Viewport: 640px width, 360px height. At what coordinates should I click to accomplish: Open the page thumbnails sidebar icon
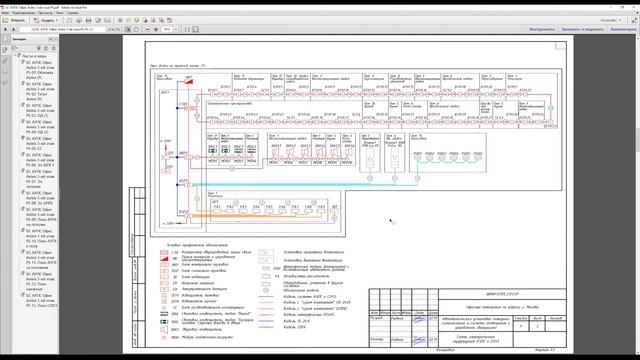(x=5, y=39)
